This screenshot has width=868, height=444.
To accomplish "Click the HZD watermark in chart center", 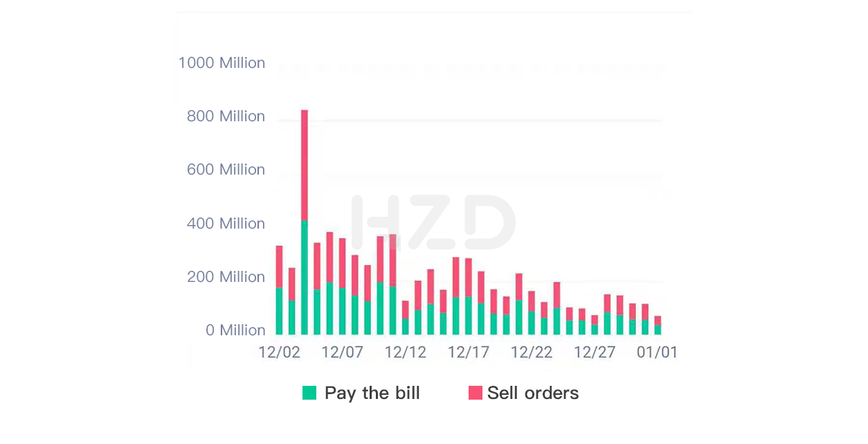I will pos(433,222).
